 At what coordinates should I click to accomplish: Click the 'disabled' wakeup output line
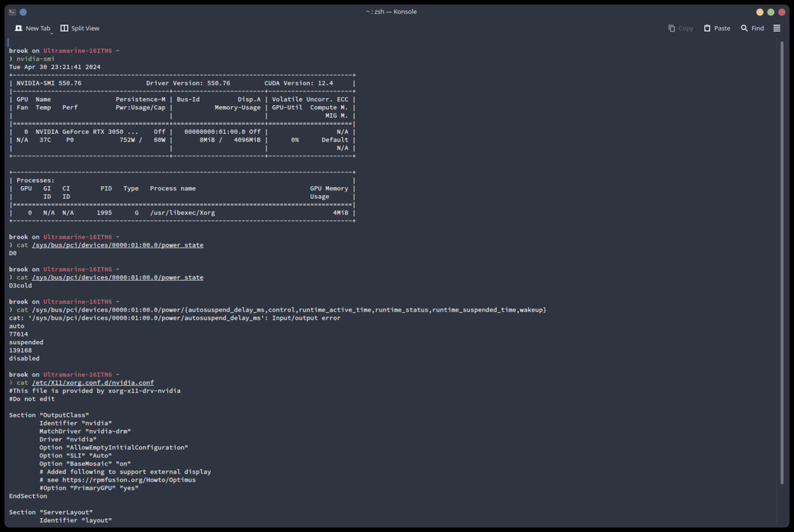24,359
